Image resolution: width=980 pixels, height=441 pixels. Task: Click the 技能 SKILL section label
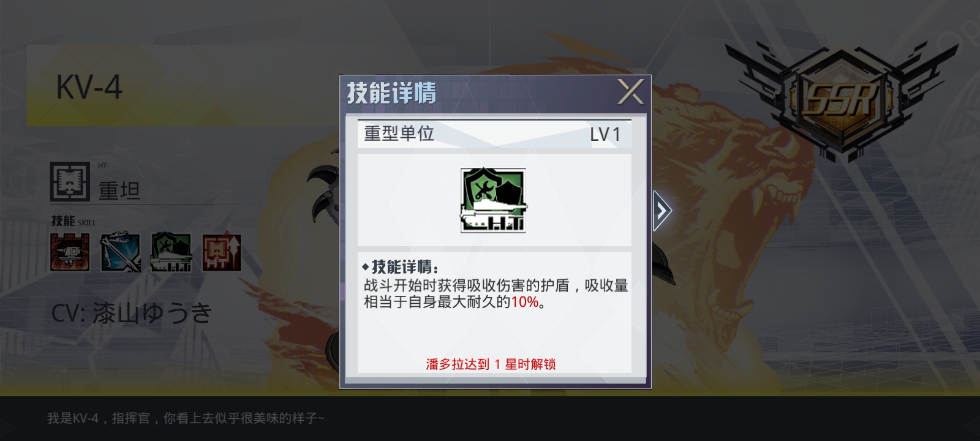pyautogui.click(x=73, y=221)
